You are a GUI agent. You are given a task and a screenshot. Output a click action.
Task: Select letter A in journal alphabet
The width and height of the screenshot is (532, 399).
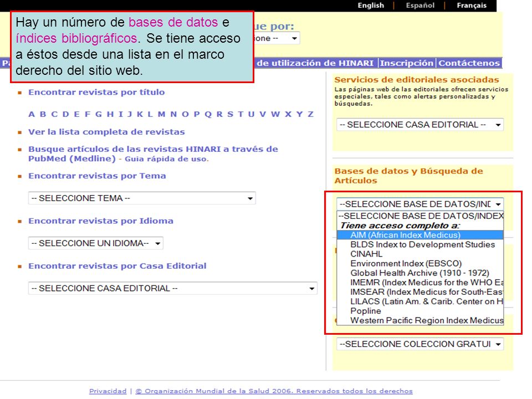pyautogui.click(x=32, y=114)
